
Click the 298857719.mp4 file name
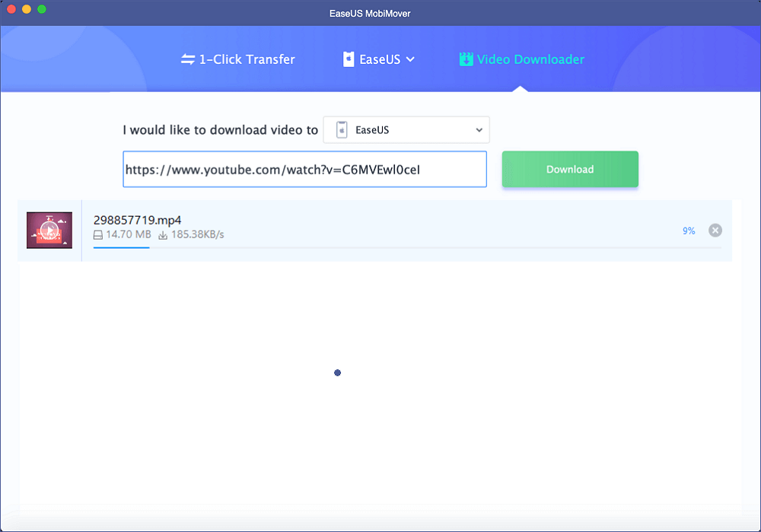pos(137,220)
